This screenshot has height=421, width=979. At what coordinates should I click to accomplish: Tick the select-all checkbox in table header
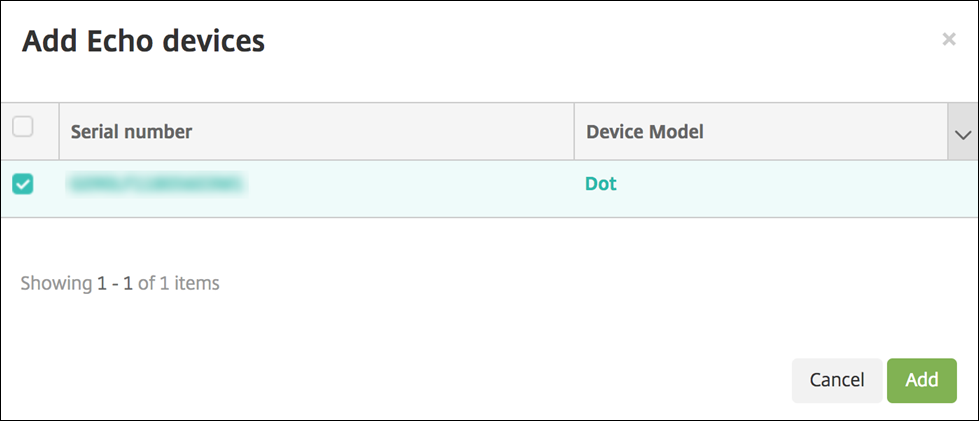tap(22, 127)
